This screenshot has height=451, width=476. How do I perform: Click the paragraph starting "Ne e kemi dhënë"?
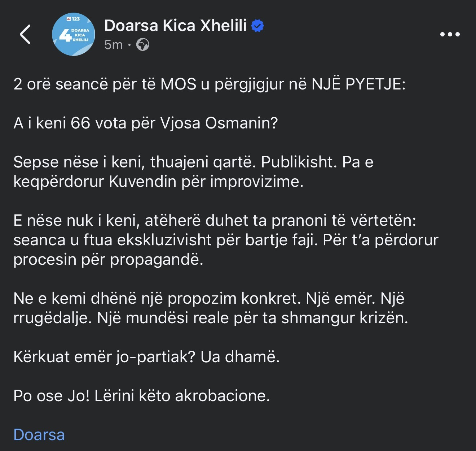[210, 308]
